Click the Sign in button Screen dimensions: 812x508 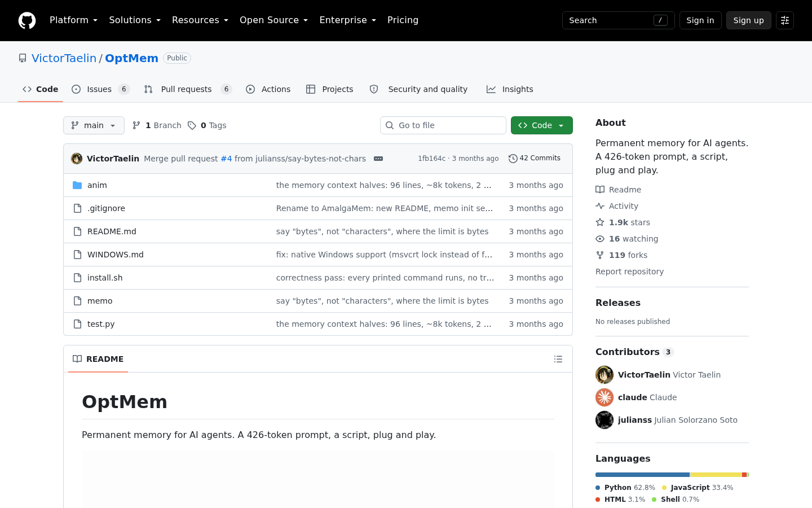[700, 20]
